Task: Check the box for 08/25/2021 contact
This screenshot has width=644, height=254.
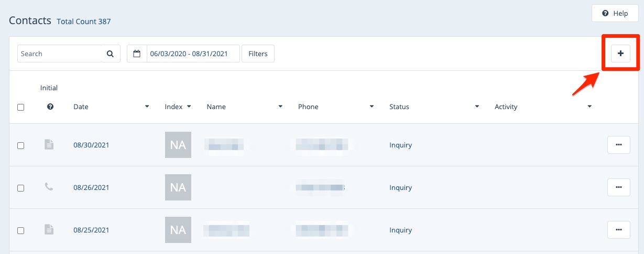Action: 21,230
